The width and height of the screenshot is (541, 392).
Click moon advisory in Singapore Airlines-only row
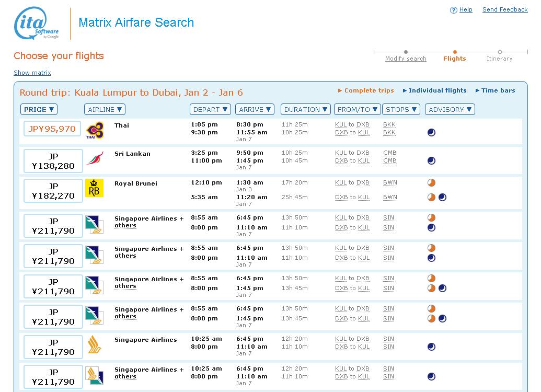point(431,347)
